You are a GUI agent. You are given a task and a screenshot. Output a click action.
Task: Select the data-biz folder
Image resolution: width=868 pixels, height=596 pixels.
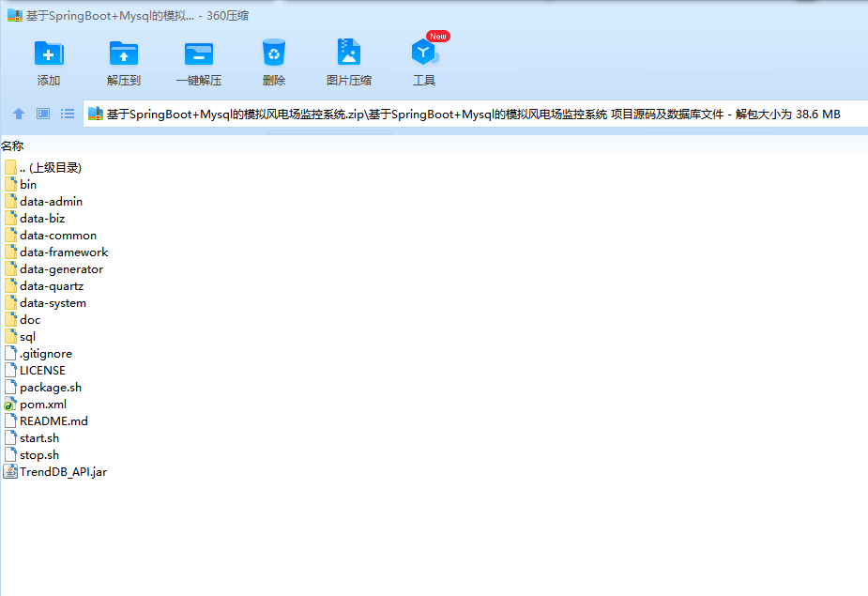pyautogui.click(x=35, y=219)
